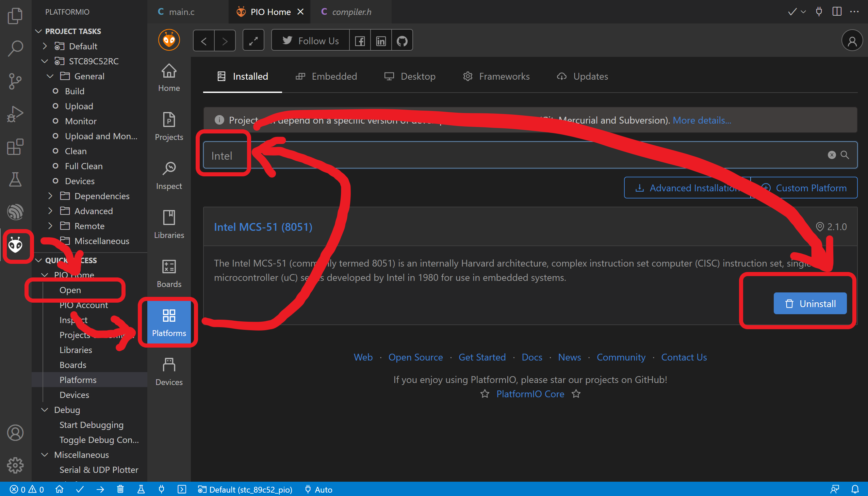Image resolution: width=868 pixels, height=496 pixels.
Task: Open the Extensions view
Action: pyautogui.click(x=15, y=147)
